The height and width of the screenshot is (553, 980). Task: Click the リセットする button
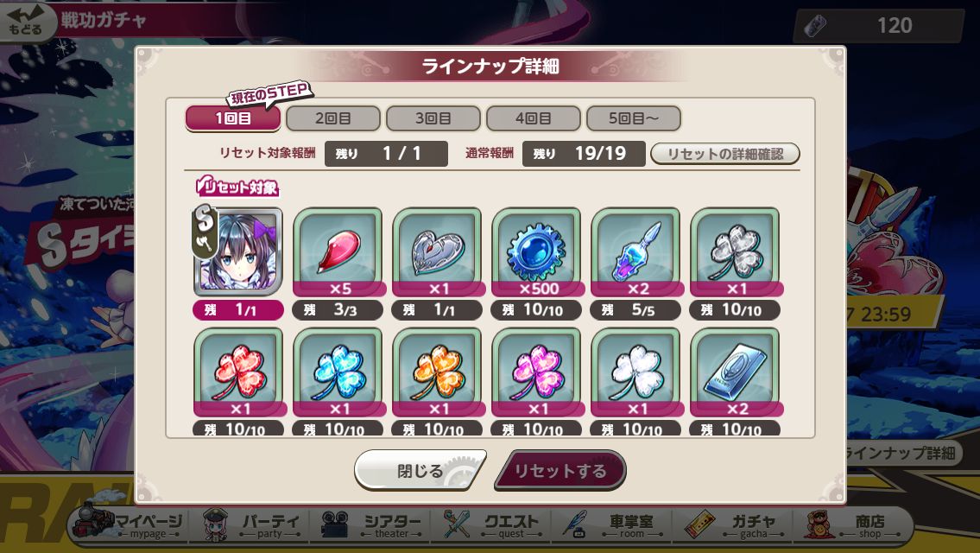coord(560,470)
